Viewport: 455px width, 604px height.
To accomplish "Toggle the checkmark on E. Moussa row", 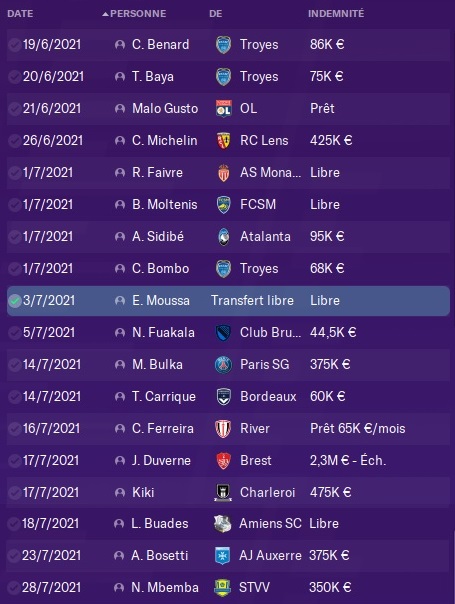I will [x=15, y=301].
